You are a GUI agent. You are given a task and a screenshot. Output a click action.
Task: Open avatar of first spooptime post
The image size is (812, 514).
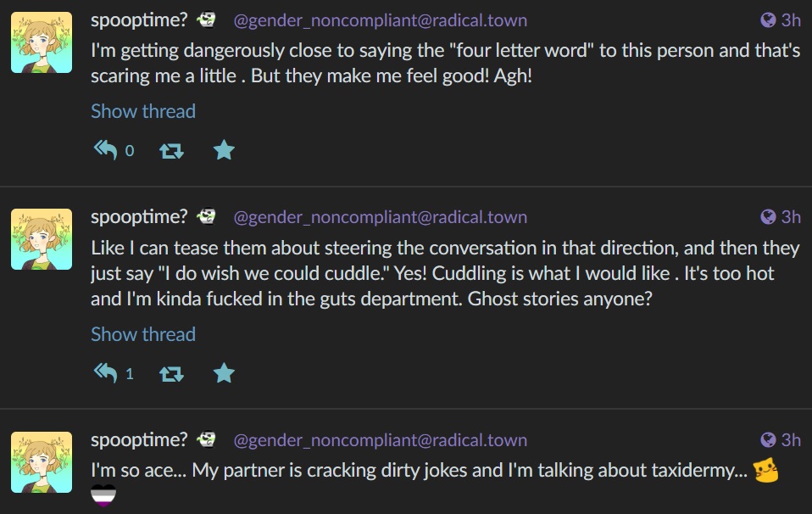42,42
